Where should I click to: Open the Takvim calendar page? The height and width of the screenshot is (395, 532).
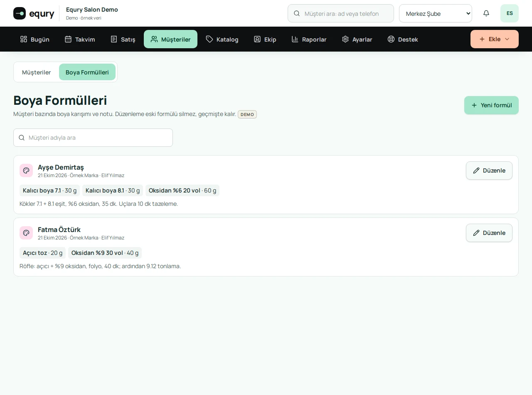pos(80,39)
